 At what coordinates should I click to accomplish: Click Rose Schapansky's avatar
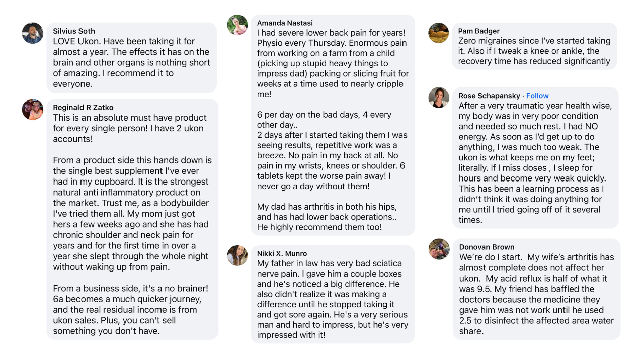click(x=439, y=98)
